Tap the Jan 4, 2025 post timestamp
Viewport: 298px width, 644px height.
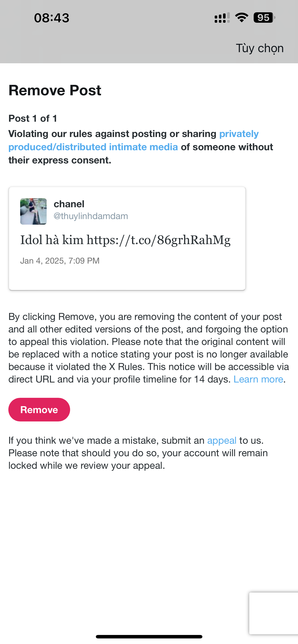pyautogui.click(x=60, y=261)
